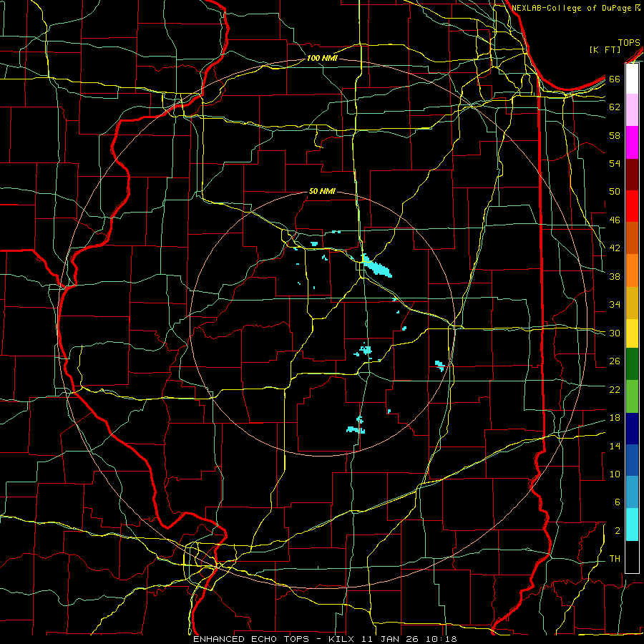Viewport: 644px width, 644px height.
Task: Click the 26 value on the legend
Action: (x=615, y=361)
